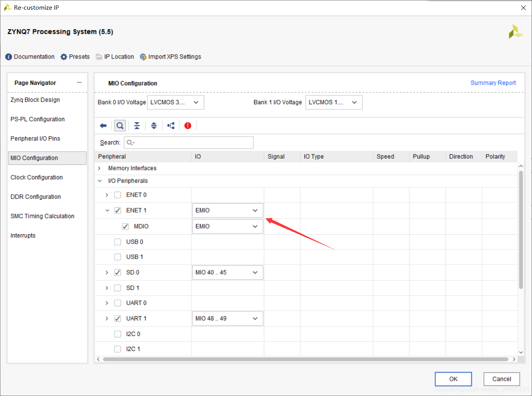Open the Bank 1 I/O Voltage dropdown
This screenshot has height=396, width=532.
334,102
